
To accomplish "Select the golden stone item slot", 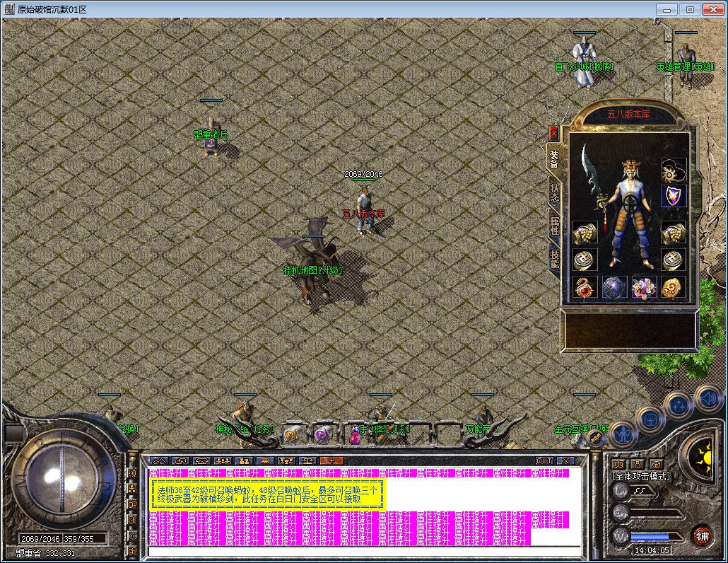I will [674, 288].
